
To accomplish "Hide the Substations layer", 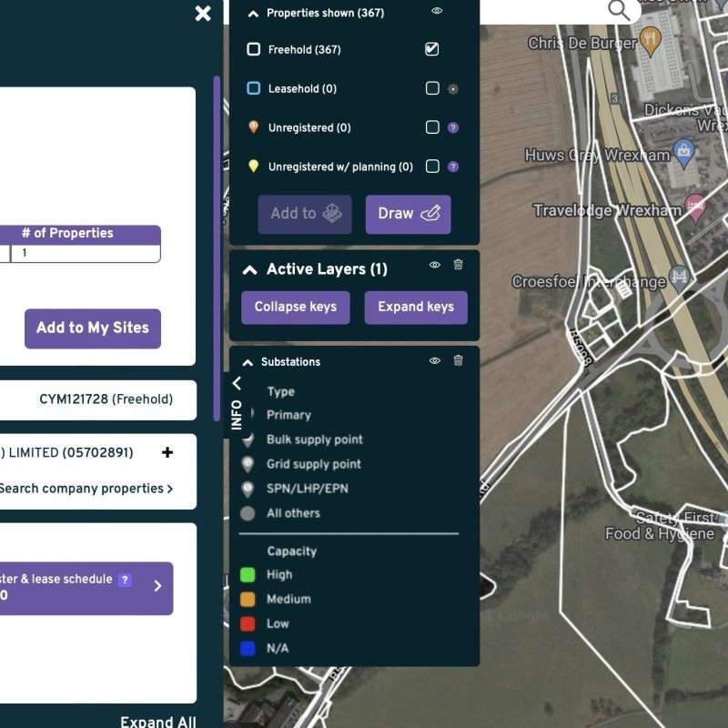I will coord(435,360).
